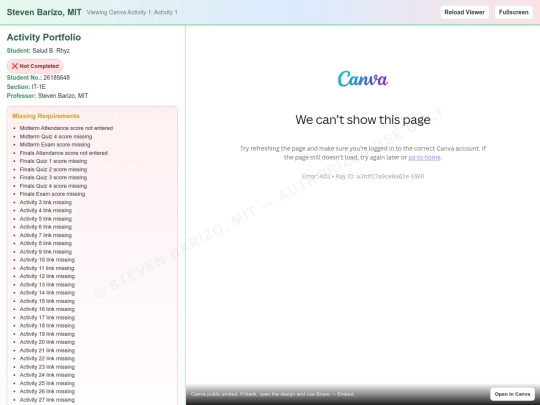Select 'Activity 7 link missing'
540x405 pixels.
point(46,235)
